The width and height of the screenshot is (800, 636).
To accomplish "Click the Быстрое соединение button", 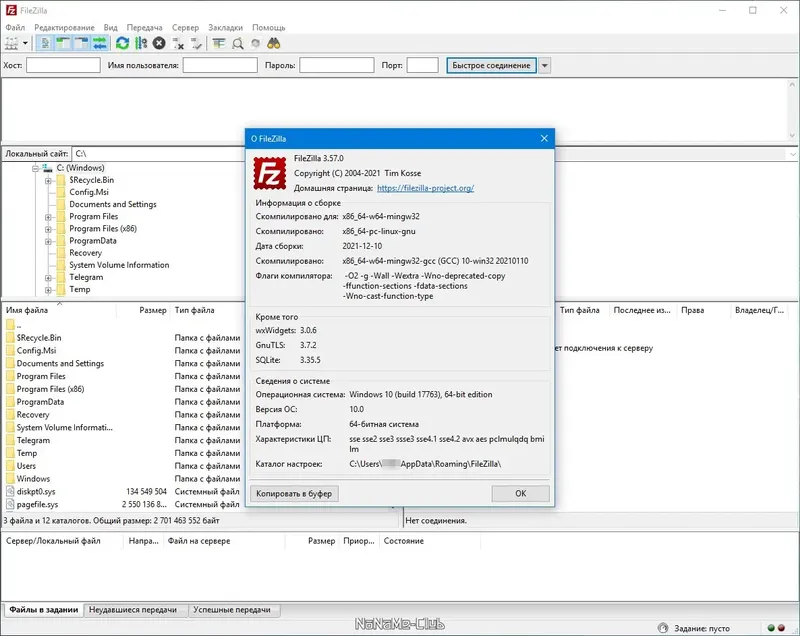I will pos(491,65).
